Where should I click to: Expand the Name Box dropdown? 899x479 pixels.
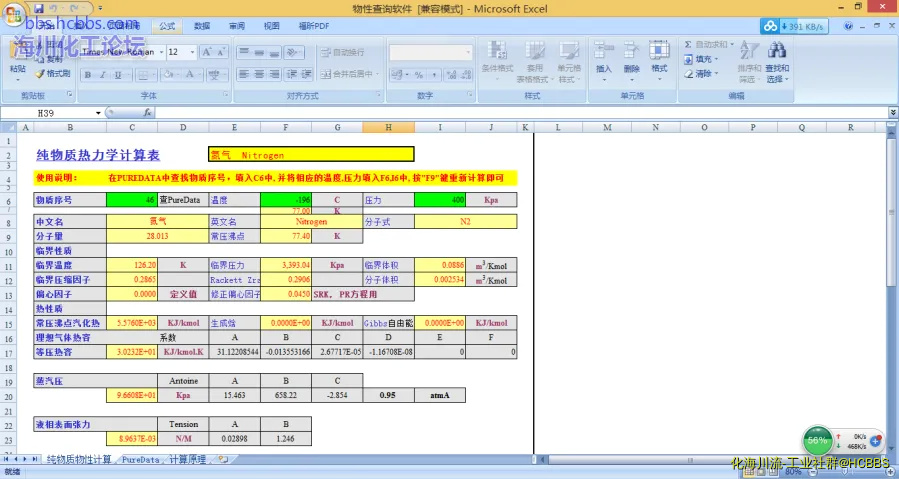(x=98, y=113)
